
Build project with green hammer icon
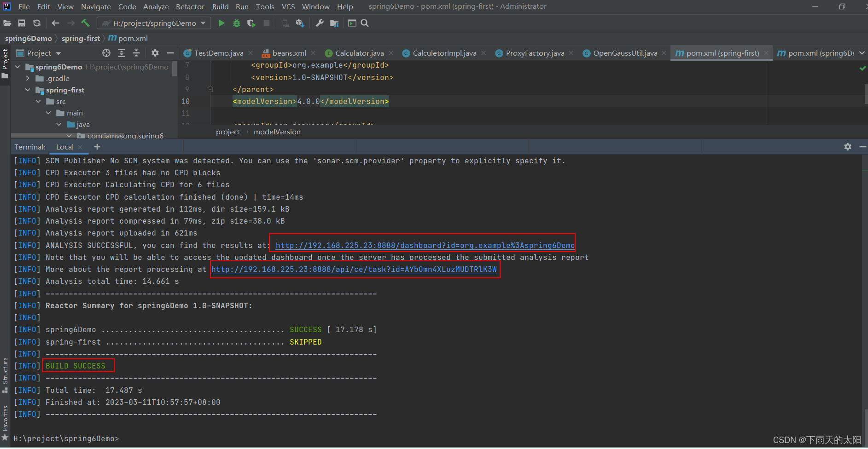point(85,23)
